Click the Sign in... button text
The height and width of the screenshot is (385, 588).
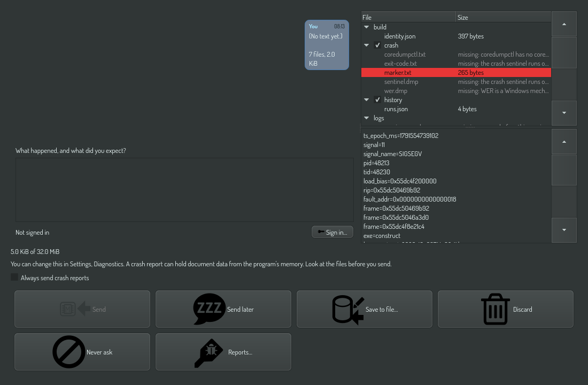336,232
